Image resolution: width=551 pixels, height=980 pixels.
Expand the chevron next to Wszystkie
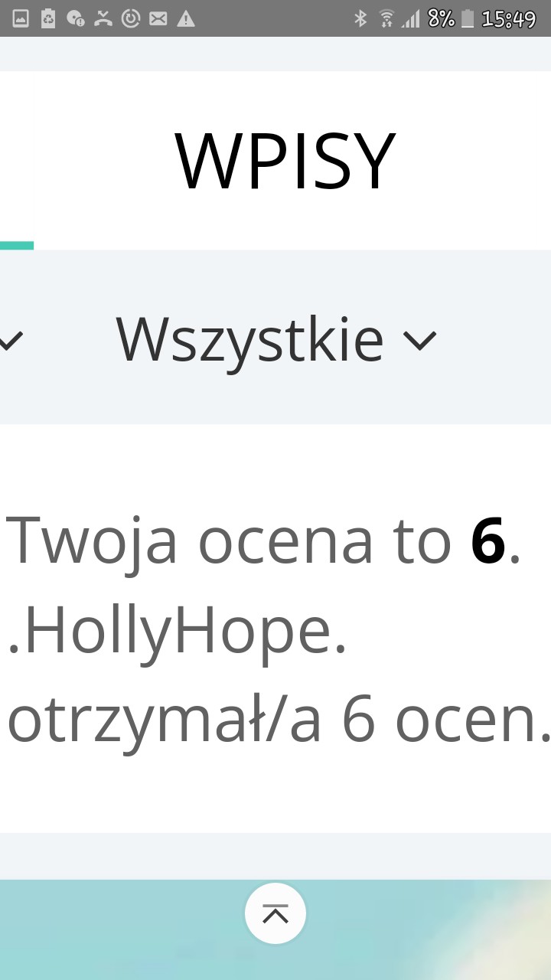click(419, 339)
